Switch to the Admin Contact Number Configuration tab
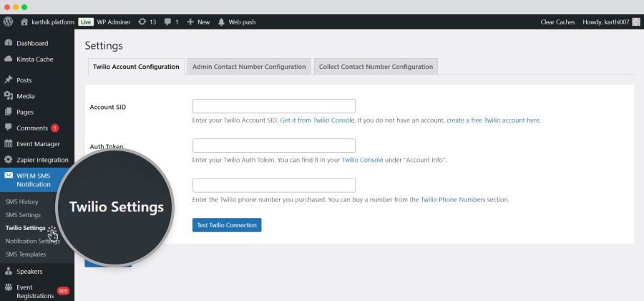Image resolution: width=644 pixels, height=301 pixels. (x=249, y=67)
